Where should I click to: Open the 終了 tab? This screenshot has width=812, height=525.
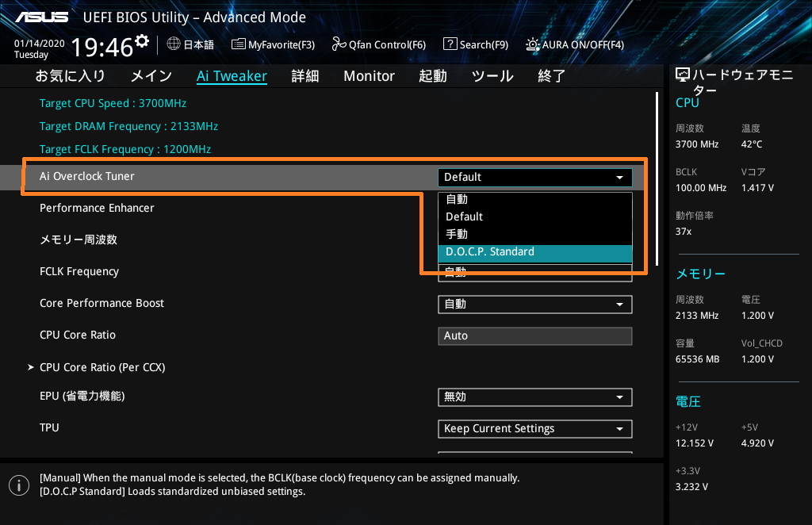click(552, 76)
